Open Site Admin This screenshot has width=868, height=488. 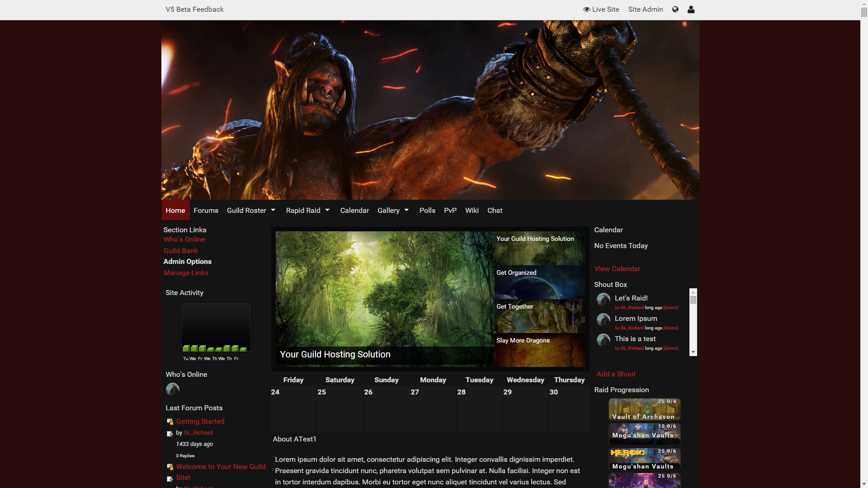pos(645,9)
